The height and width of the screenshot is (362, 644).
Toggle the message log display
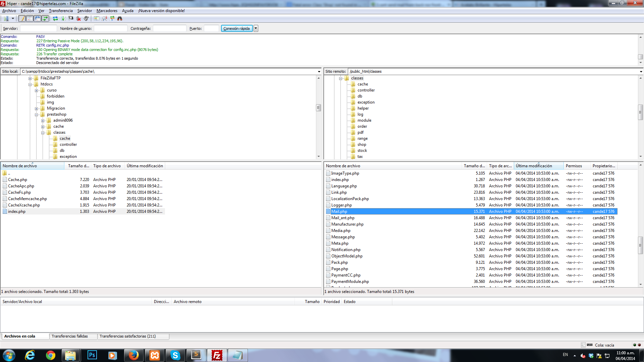click(x=22, y=18)
